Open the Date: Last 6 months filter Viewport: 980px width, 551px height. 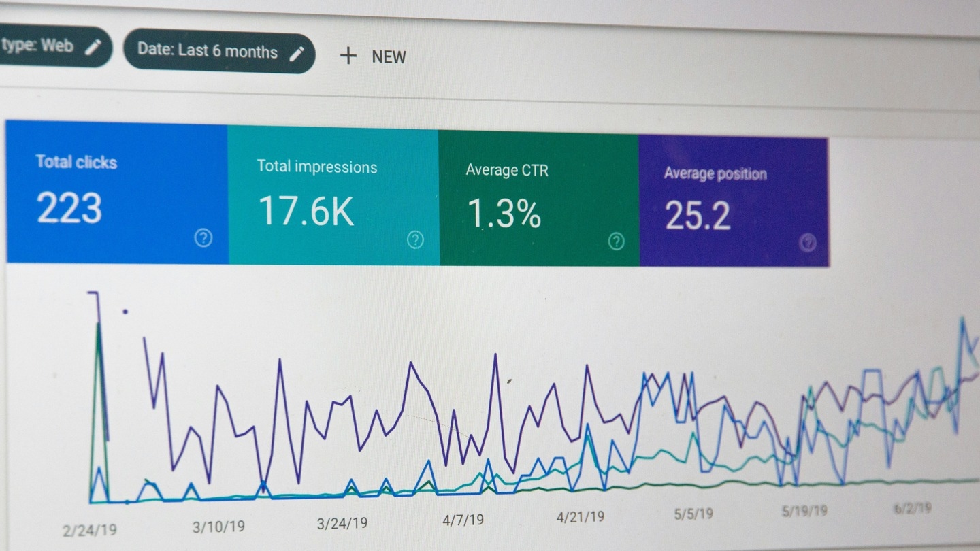click(x=219, y=52)
